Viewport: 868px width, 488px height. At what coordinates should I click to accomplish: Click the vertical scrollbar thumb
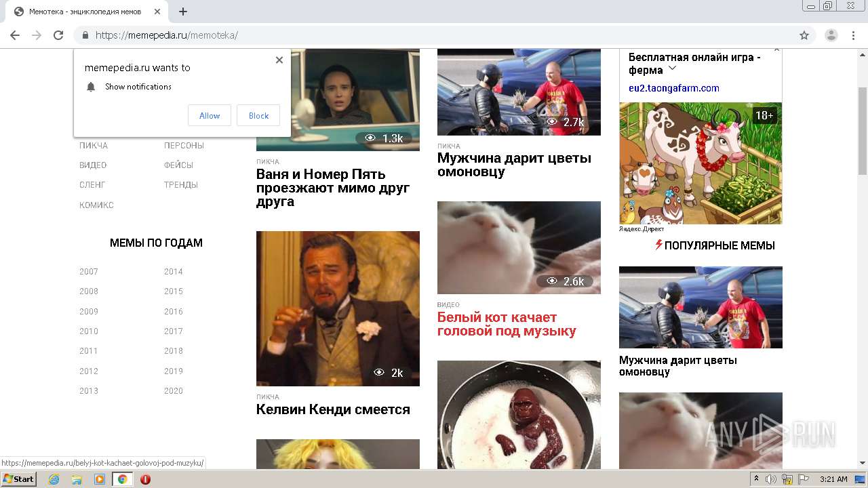pos(863,131)
